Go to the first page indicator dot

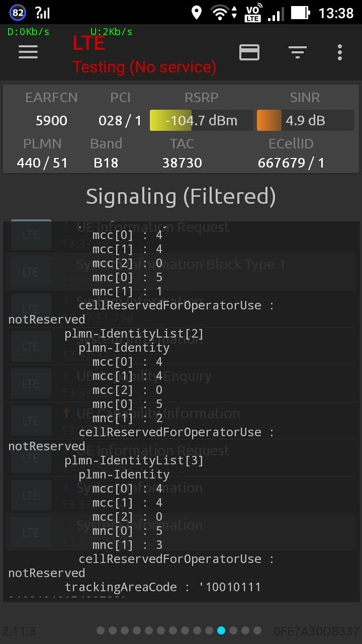tap(101, 630)
